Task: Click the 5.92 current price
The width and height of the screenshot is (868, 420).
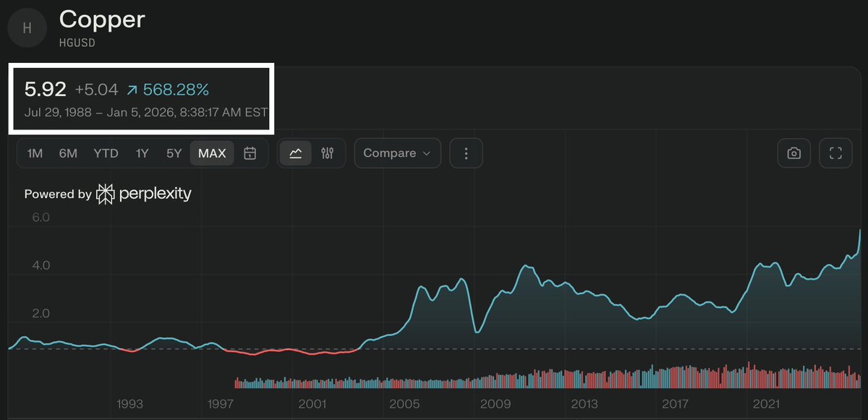Action: 45,89
